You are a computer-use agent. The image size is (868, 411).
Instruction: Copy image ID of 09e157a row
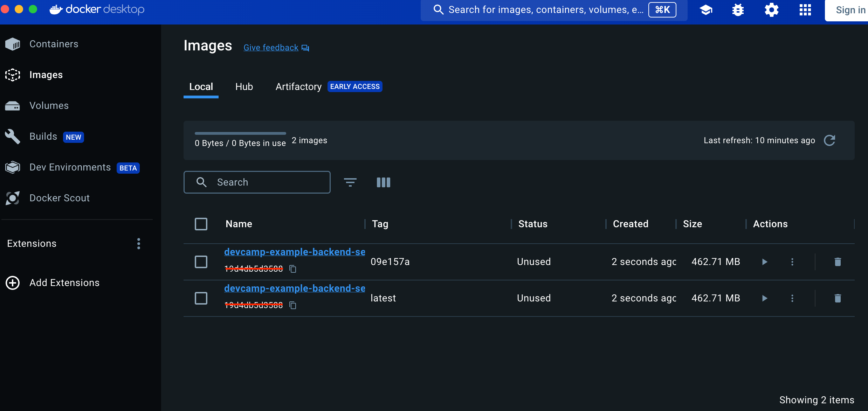pyautogui.click(x=293, y=269)
